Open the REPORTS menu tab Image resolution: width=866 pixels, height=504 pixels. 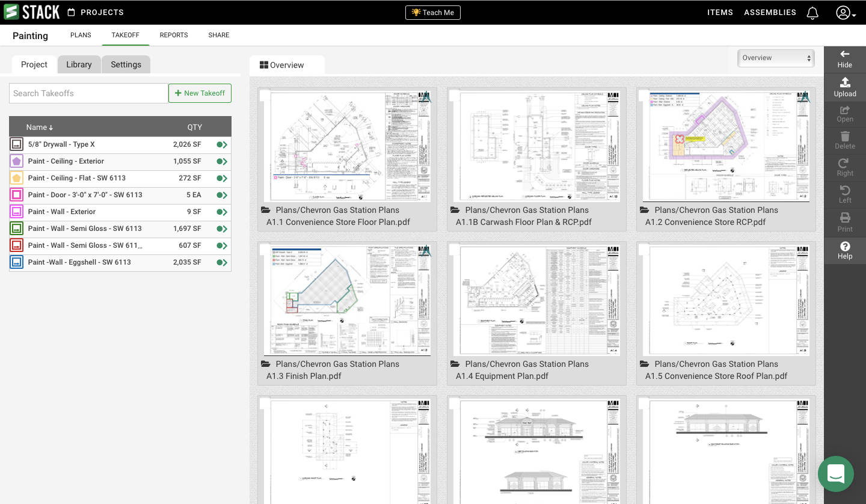pyautogui.click(x=174, y=35)
